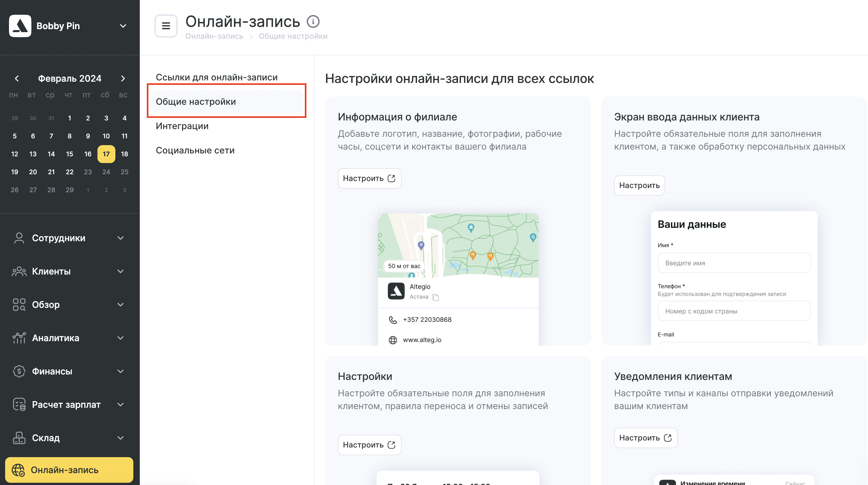
Task: Click the Altegio logo next to Bobby Pin
Action: pos(20,26)
